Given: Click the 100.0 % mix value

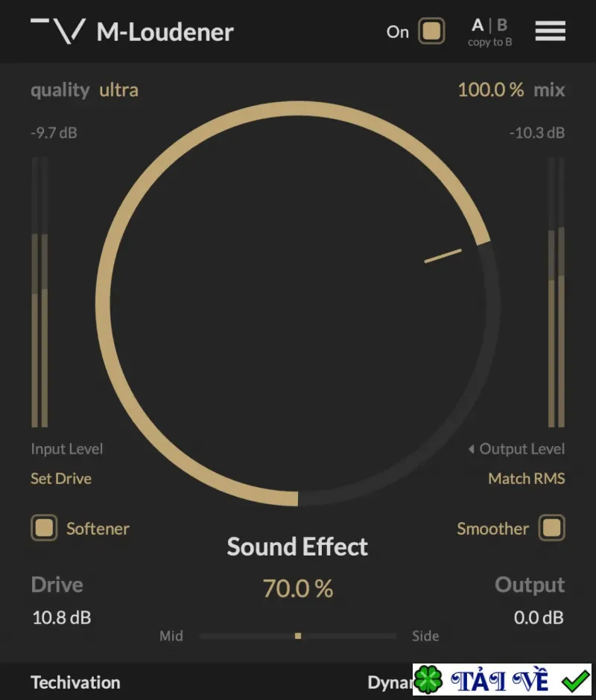Looking at the screenshot, I should click(x=490, y=89).
